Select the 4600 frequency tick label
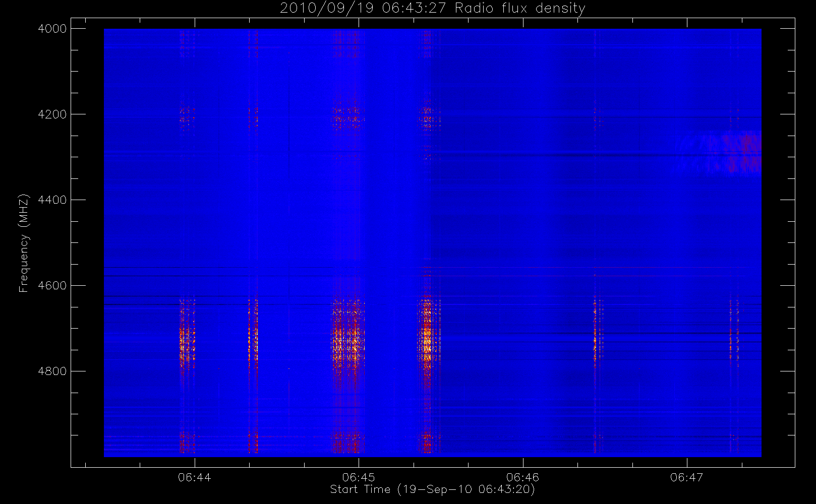The width and height of the screenshot is (816, 504). pyautogui.click(x=52, y=286)
